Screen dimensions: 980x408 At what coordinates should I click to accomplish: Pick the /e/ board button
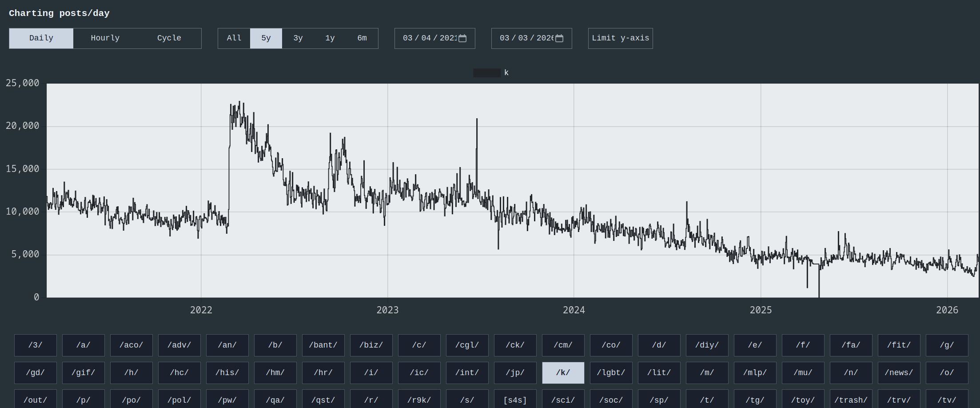coord(755,345)
